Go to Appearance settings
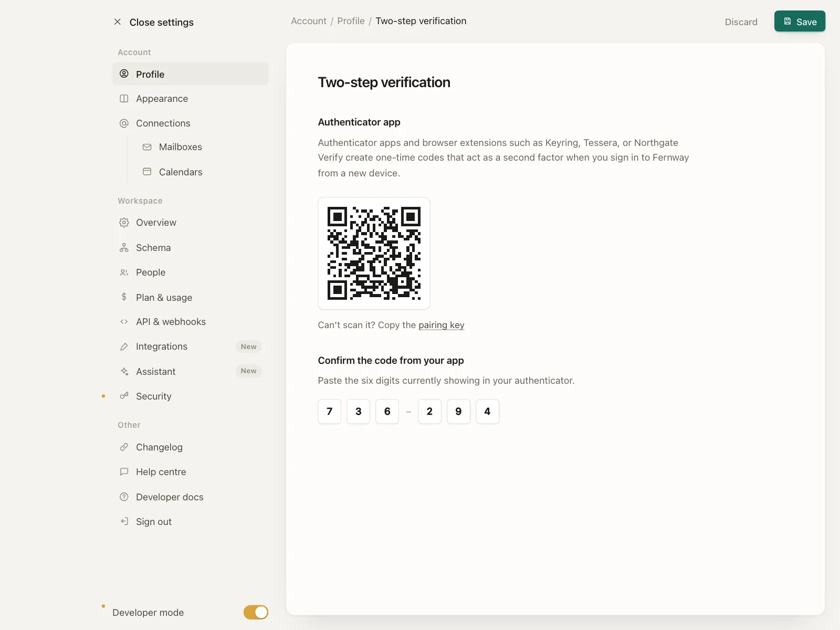This screenshot has width=840, height=630. click(190, 99)
